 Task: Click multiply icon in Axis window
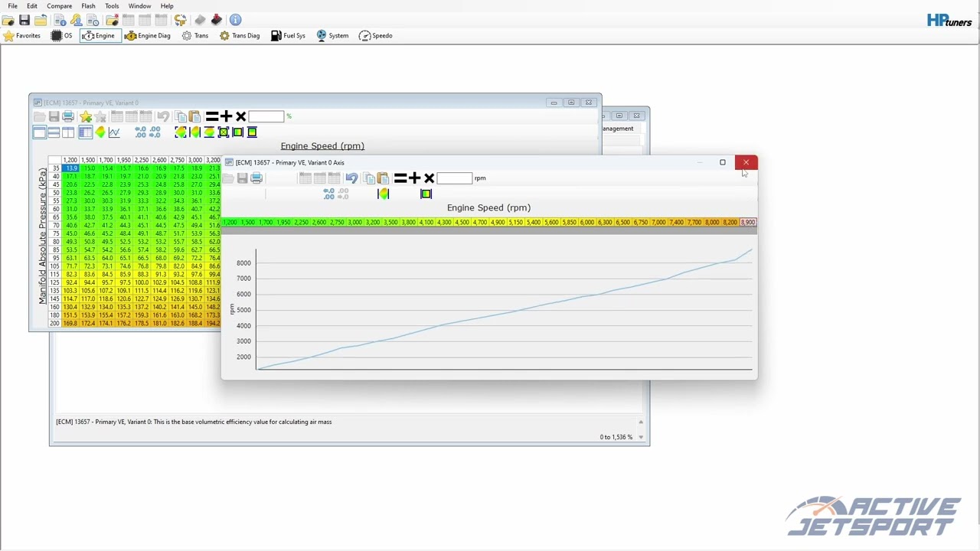pyautogui.click(x=429, y=178)
